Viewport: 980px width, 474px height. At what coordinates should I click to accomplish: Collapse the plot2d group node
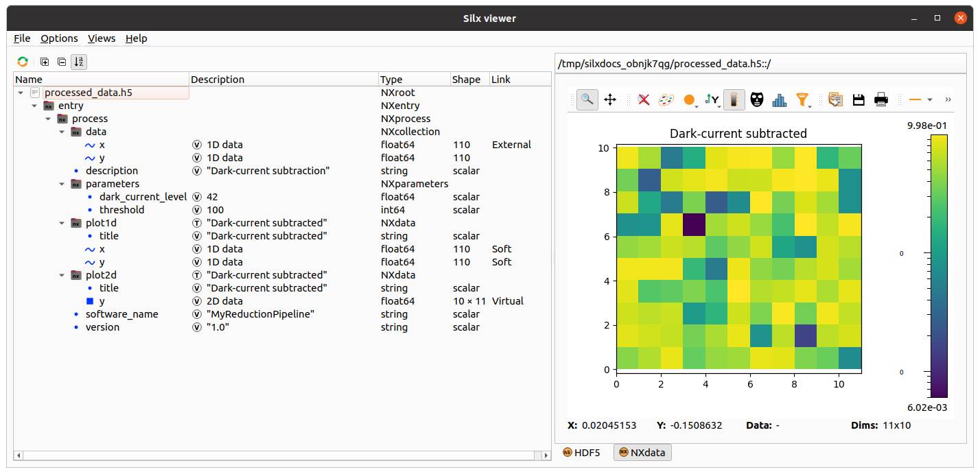(x=61, y=275)
